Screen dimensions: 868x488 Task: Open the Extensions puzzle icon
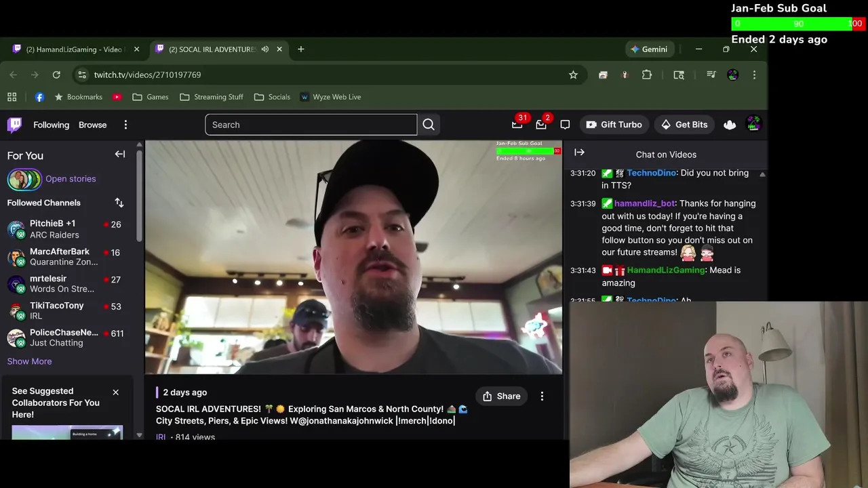[x=647, y=75]
